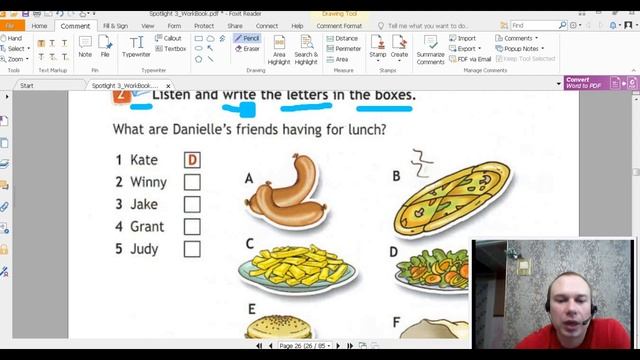The image size is (640, 360).
Task: Click the Tell me what you want search box
Action: click(x=428, y=26)
